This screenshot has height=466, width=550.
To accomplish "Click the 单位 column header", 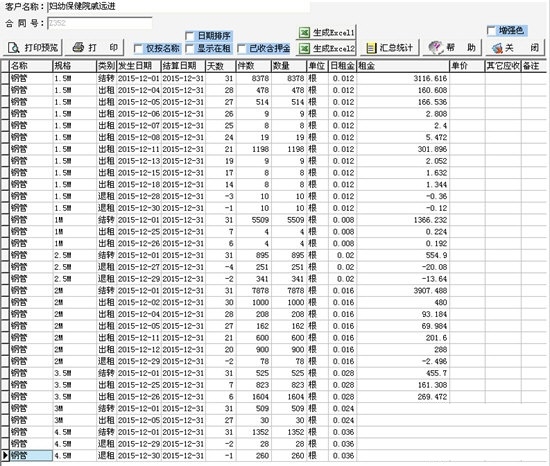I will point(317,66).
